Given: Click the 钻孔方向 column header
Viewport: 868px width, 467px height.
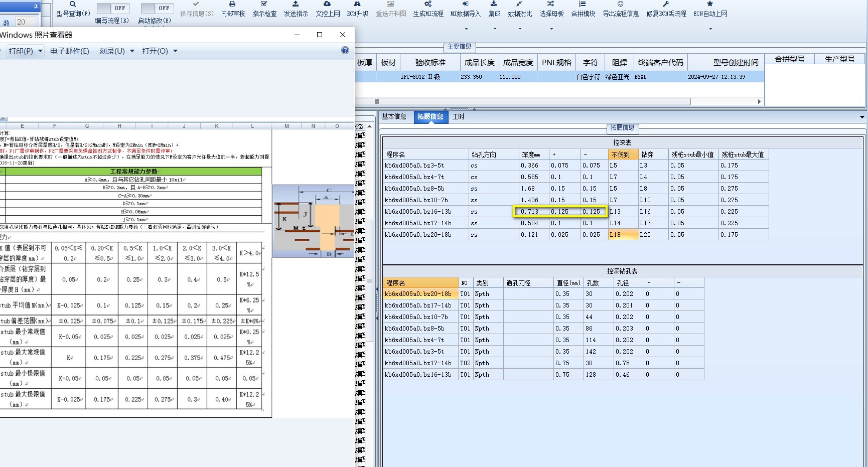Looking at the screenshot, I should 494,154.
